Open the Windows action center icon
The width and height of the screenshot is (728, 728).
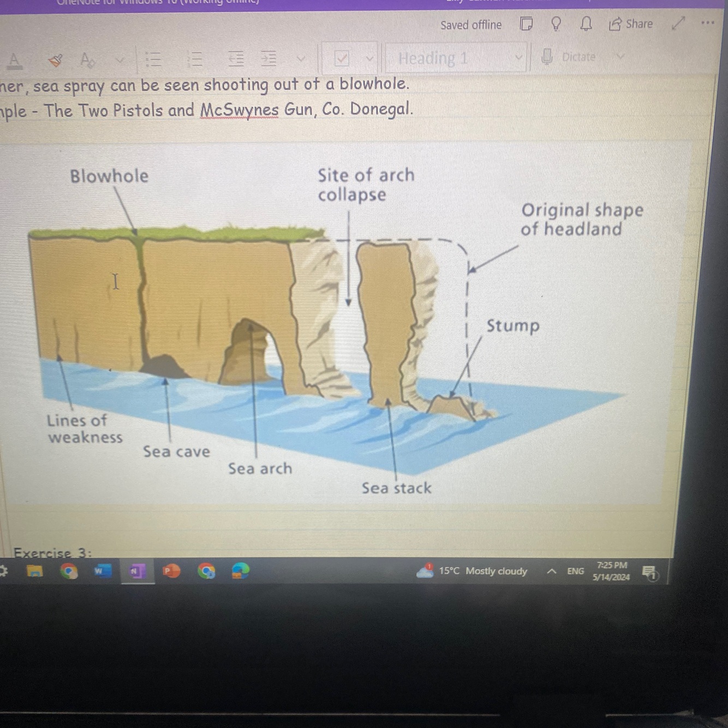(x=649, y=573)
